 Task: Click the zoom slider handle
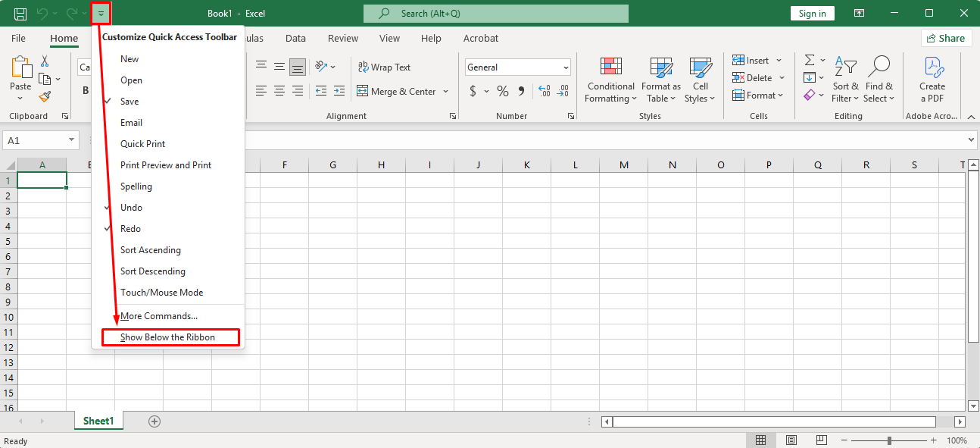pyautogui.click(x=889, y=440)
